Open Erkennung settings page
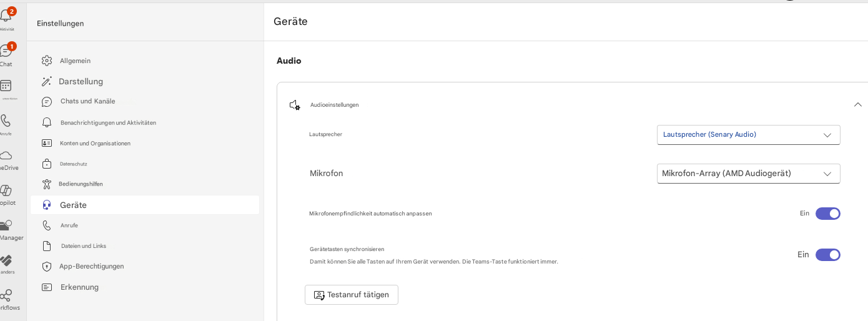Image resolution: width=868 pixels, height=321 pixels. (145, 287)
